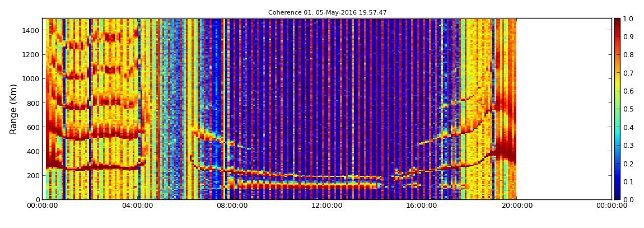Viewport: 644px width, 228px height.
Task: Click the 04:00:00 time axis label
Action: point(137,206)
